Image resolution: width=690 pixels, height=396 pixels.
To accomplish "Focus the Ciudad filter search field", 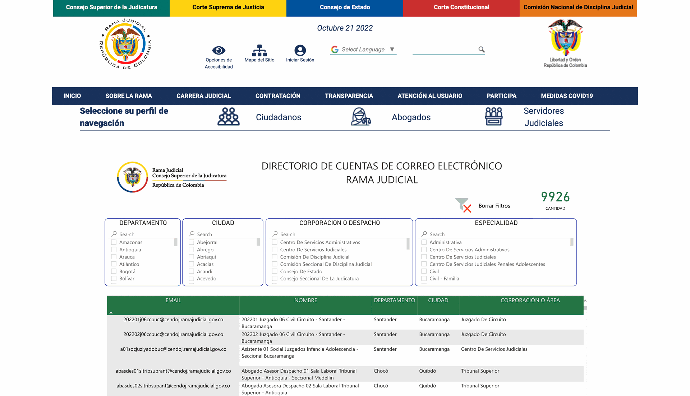I will coord(223,234).
